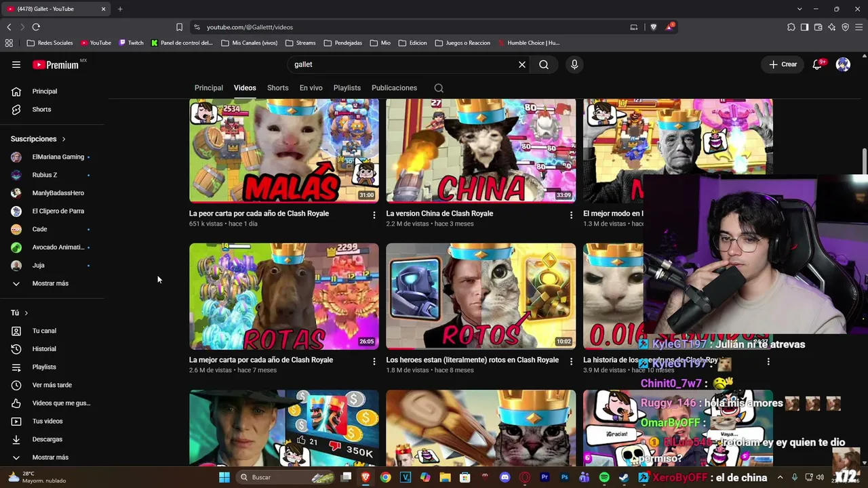Open YouTube notifications bell
This screenshot has height=488, width=868.
[x=818, y=64]
